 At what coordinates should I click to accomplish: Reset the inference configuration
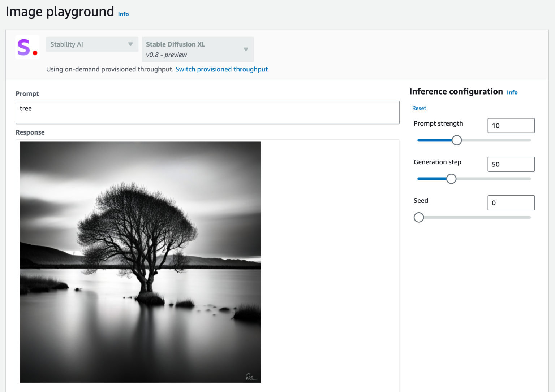[x=419, y=108]
